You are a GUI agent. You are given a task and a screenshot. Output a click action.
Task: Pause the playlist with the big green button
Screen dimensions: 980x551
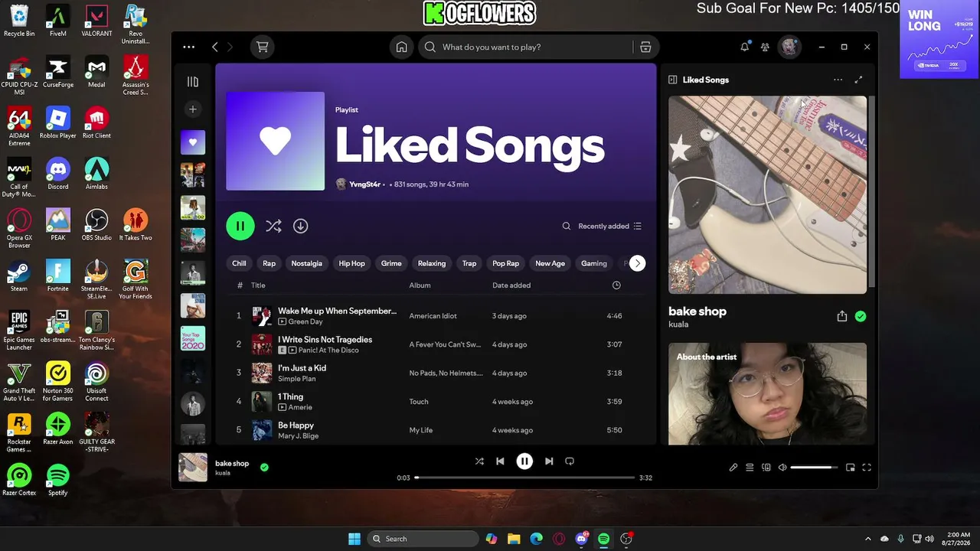[240, 226]
